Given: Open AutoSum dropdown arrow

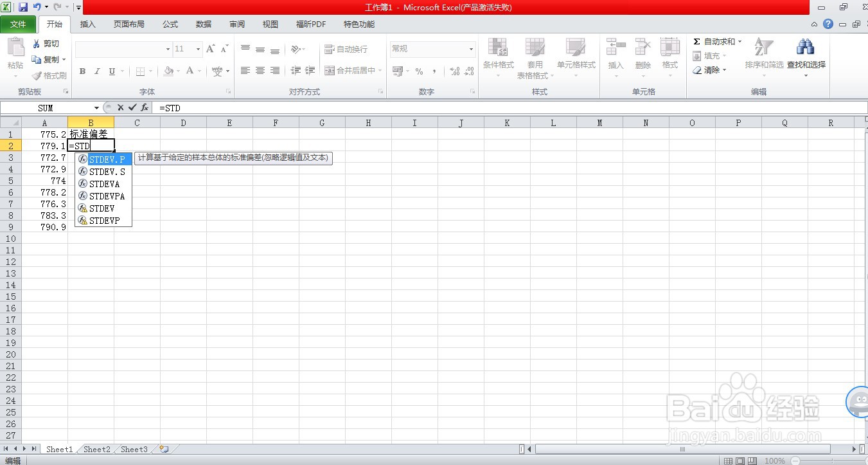Looking at the screenshot, I should (x=740, y=41).
